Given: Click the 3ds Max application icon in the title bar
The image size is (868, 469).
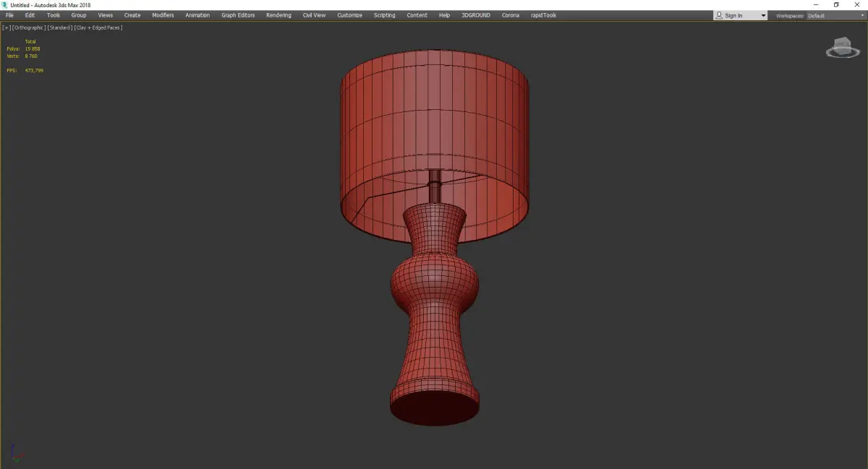Looking at the screenshot, I should (x=4, y=4).
